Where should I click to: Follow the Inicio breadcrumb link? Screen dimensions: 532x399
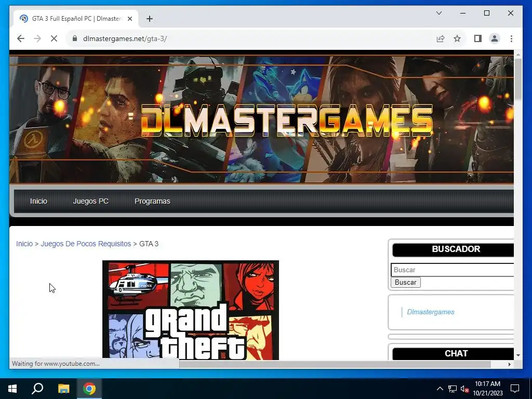point(24,244)
